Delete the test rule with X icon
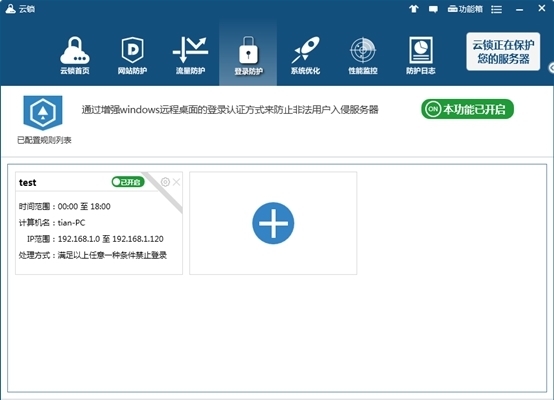Screen dimensions: 554x400 pos(176,182)
